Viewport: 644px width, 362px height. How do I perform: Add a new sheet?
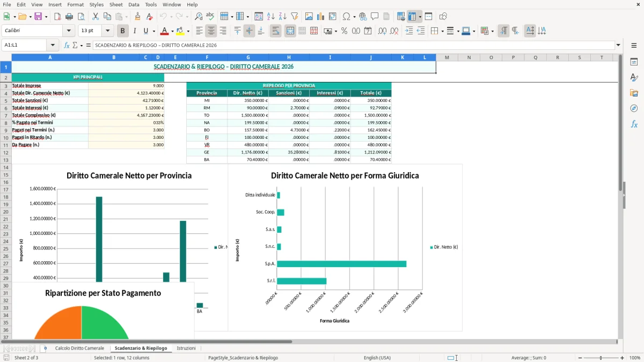pos(45,348)
